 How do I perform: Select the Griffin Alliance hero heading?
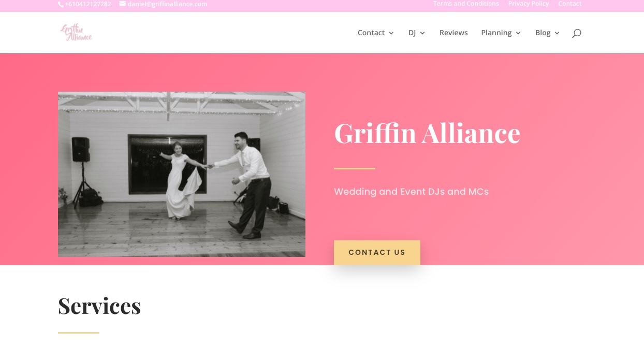pos(427,133)
